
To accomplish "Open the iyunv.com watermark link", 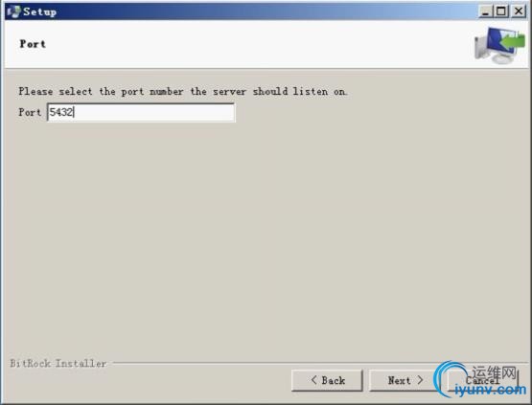I will coord(490,390).
